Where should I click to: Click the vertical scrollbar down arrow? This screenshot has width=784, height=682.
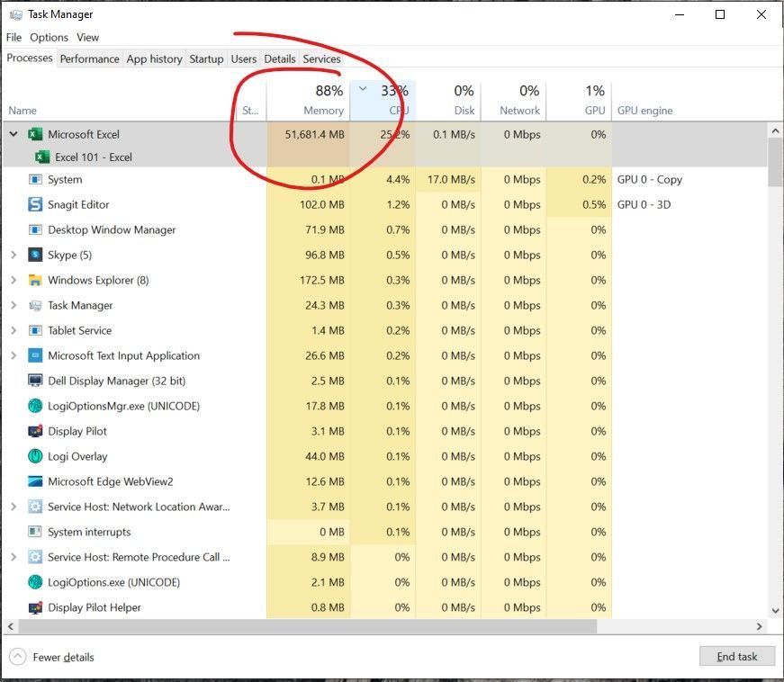point(774,609)
